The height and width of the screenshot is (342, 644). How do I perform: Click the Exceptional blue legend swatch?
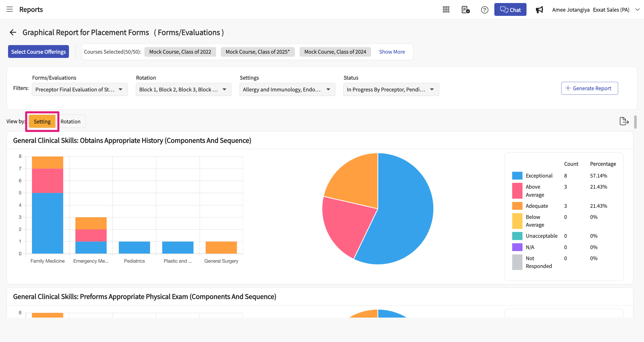(517, 176)
